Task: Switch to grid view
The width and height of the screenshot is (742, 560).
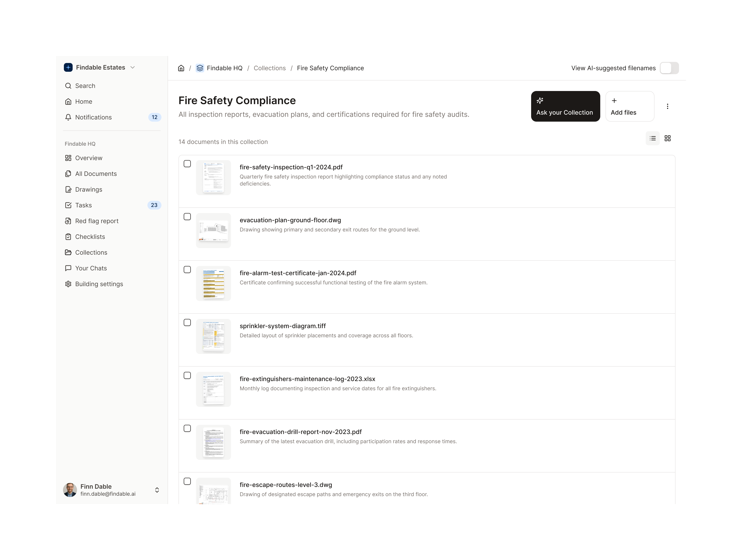Action: [x=668, y=138]
